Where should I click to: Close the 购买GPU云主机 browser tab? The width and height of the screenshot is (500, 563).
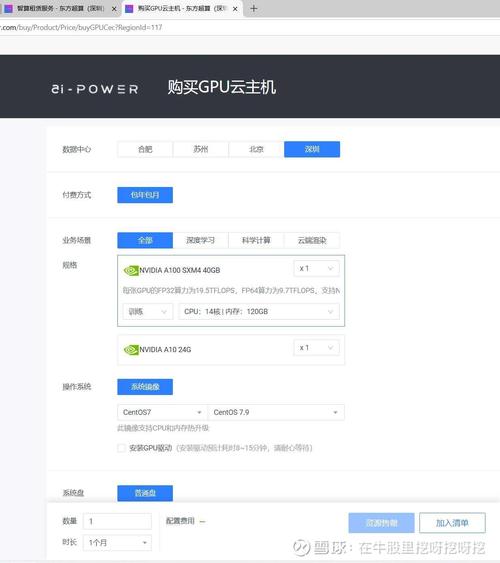pyautogui.click(x=235, y=9)
